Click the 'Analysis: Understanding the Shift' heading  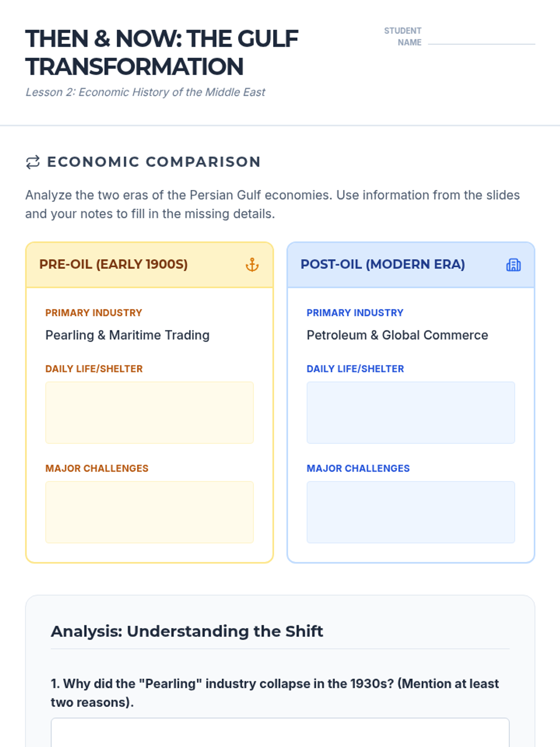click(x=187, y=631)
